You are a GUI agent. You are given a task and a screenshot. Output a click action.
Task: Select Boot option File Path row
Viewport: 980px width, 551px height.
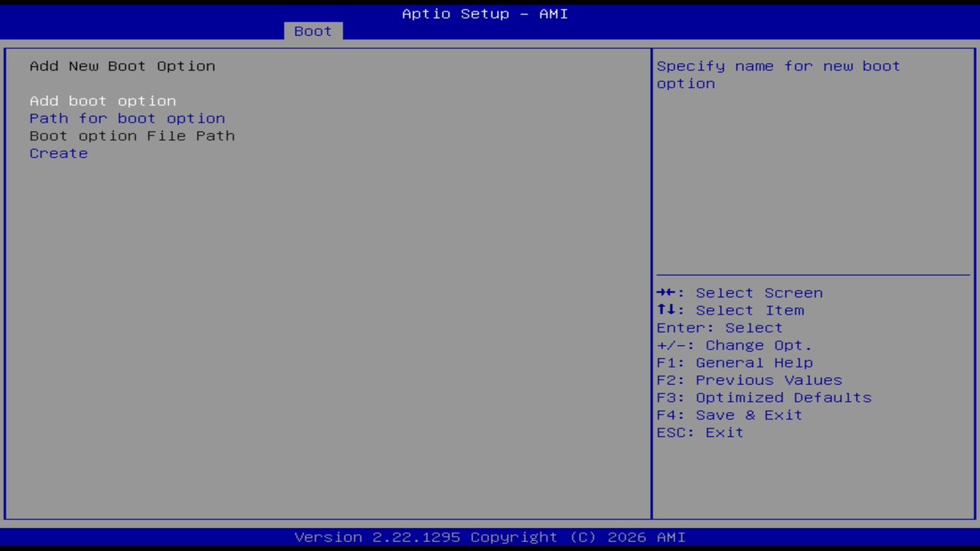coord(132,136)
